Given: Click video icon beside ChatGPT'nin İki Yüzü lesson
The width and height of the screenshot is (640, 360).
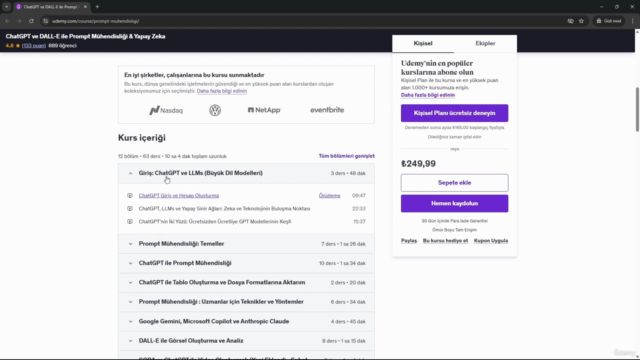Looking at the screenshot, I should point(130,222).
